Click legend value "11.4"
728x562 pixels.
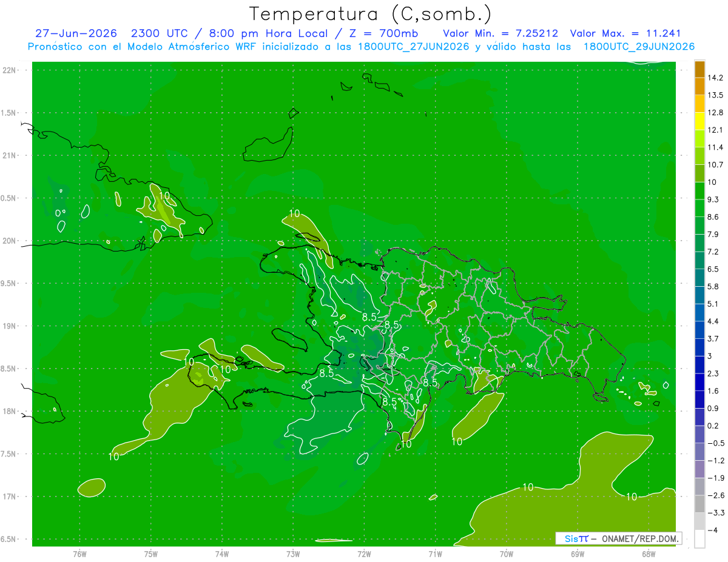(716, 147)
